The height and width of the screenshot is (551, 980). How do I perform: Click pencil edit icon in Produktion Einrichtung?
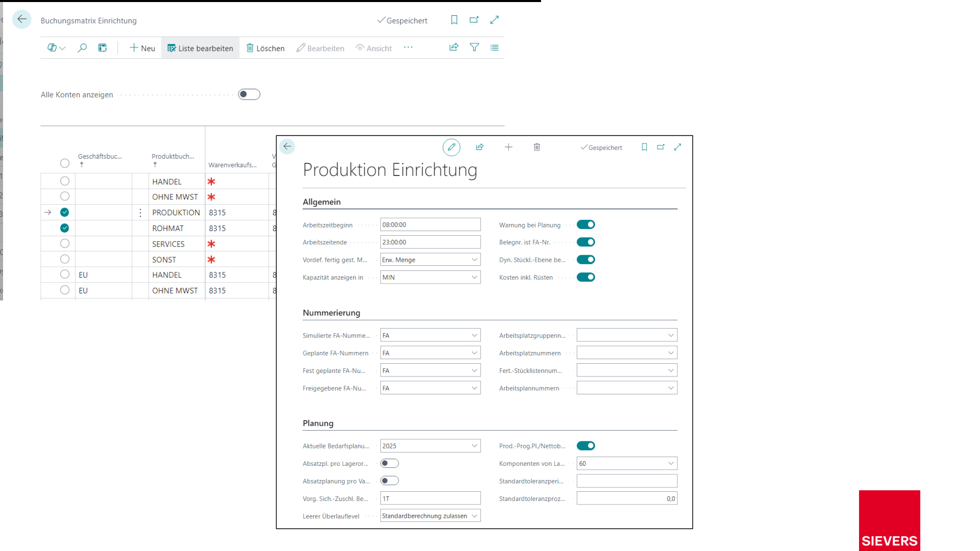pyautogui.click(x=451, y=147)
